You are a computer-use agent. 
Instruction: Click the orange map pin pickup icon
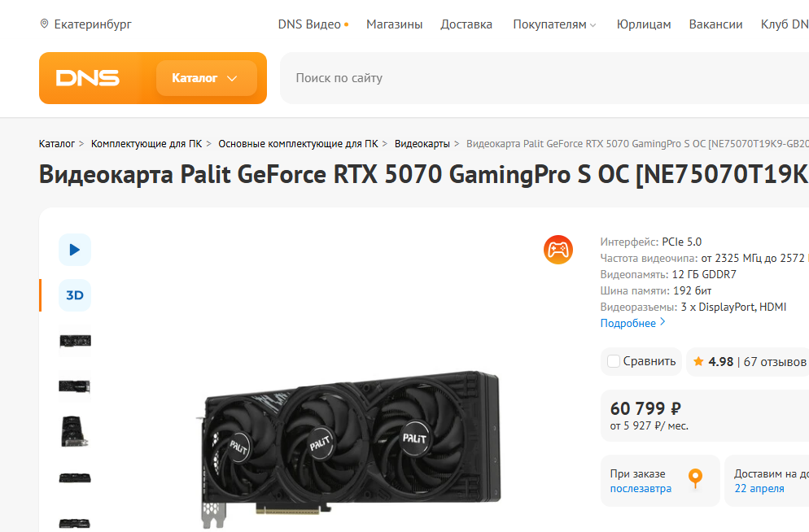coord(696,477)
